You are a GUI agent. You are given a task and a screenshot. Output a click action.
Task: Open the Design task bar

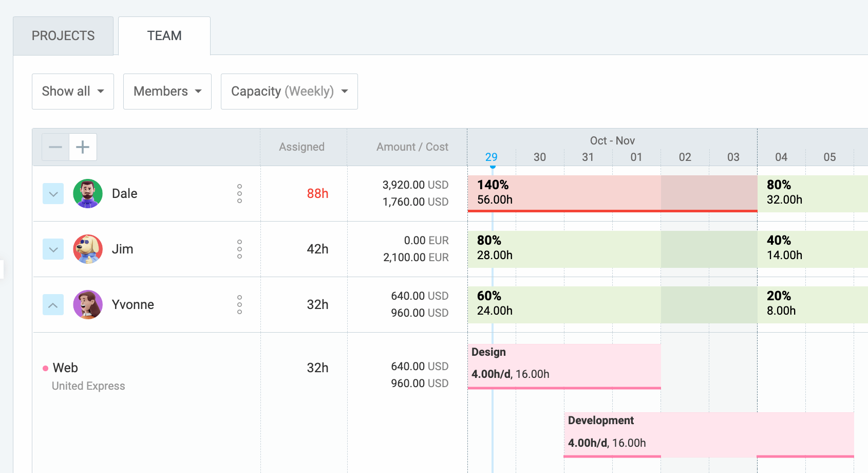coord(564,367)
